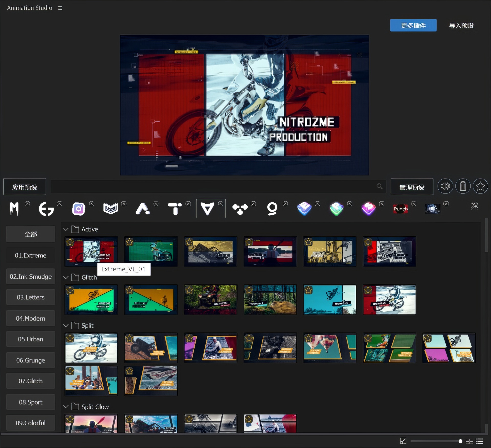Viewport: 491px width, 448px height.
Task: Select the yellow jeep Active thumbnail
Action: 210,252
